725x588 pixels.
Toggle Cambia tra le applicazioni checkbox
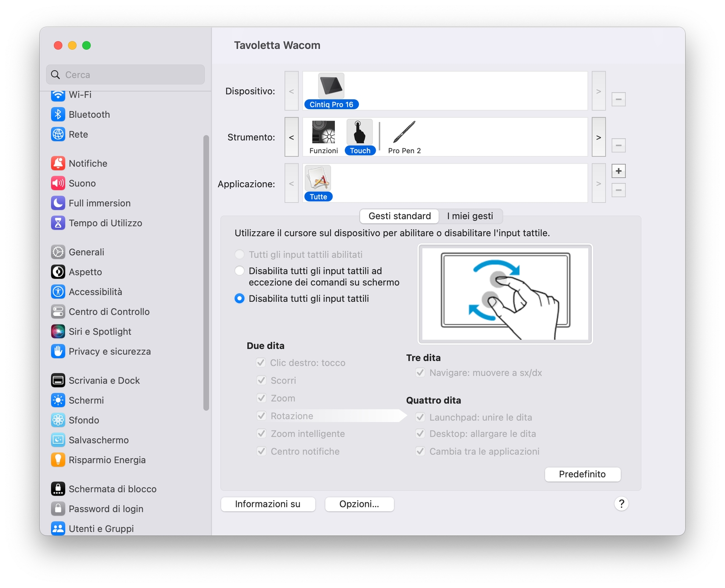click(420, 451)
